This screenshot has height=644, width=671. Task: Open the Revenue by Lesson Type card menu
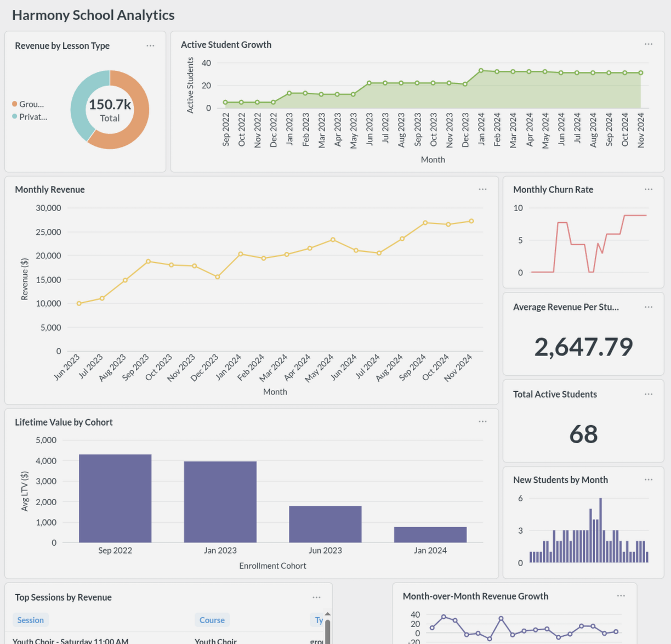coord(150,46)
